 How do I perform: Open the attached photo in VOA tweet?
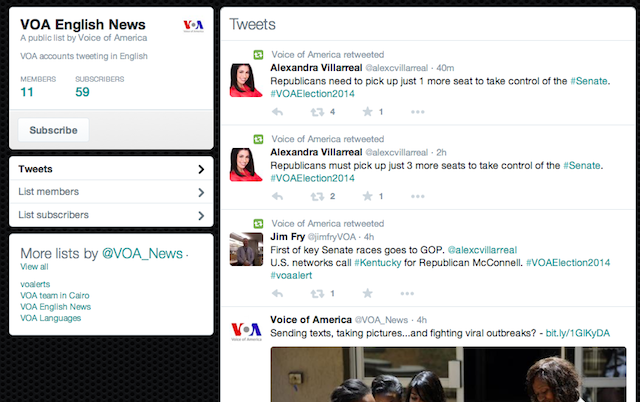tap(448, 374)
